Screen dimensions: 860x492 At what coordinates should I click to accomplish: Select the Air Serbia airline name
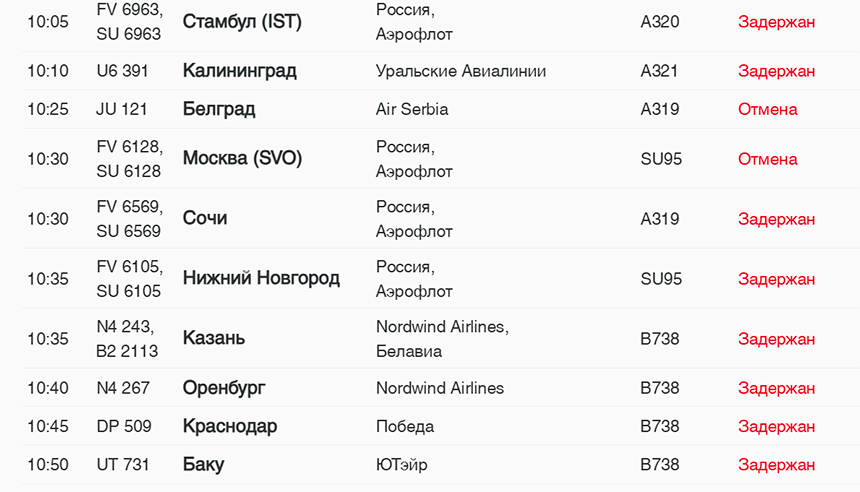[412, 109]
